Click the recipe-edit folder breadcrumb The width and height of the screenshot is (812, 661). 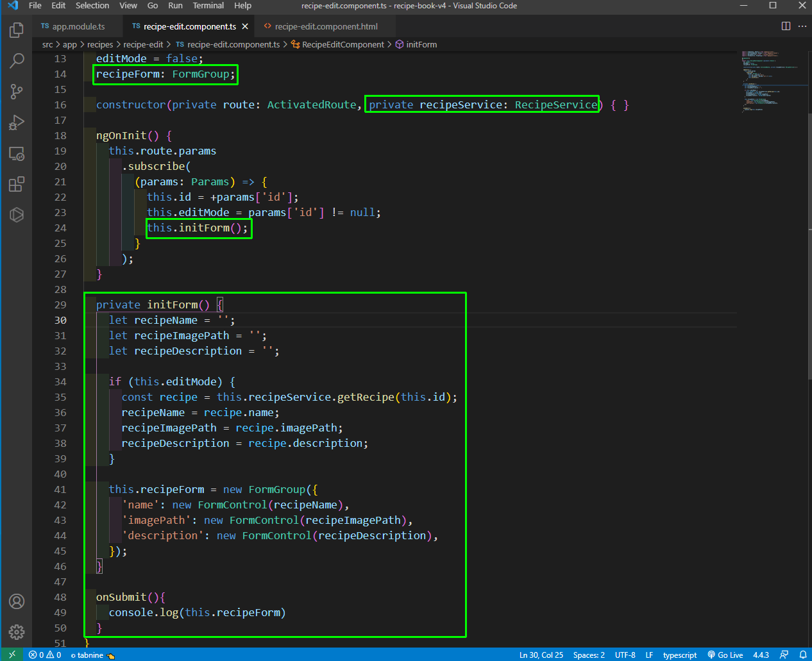click(143, 45)
